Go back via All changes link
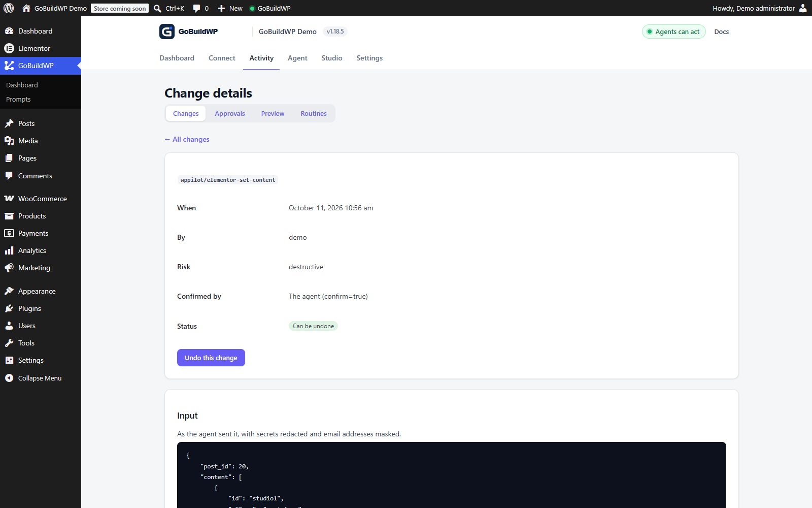The height and width of the screenshot is (508, 812). (x=187, y=139)
